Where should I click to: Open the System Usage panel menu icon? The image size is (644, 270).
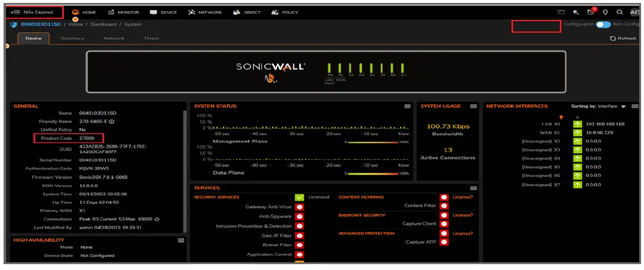[473, 106]
